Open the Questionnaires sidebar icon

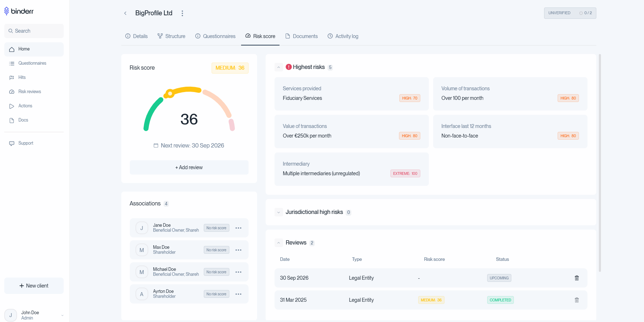pyautogui.click(x=12, y=63)
